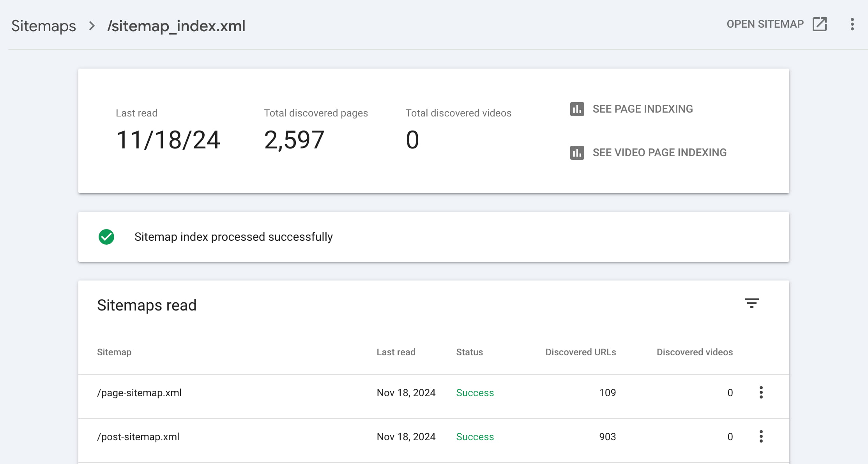
Task: Click the 109 discovered URLs value
Action: click(x=607, y=393)
